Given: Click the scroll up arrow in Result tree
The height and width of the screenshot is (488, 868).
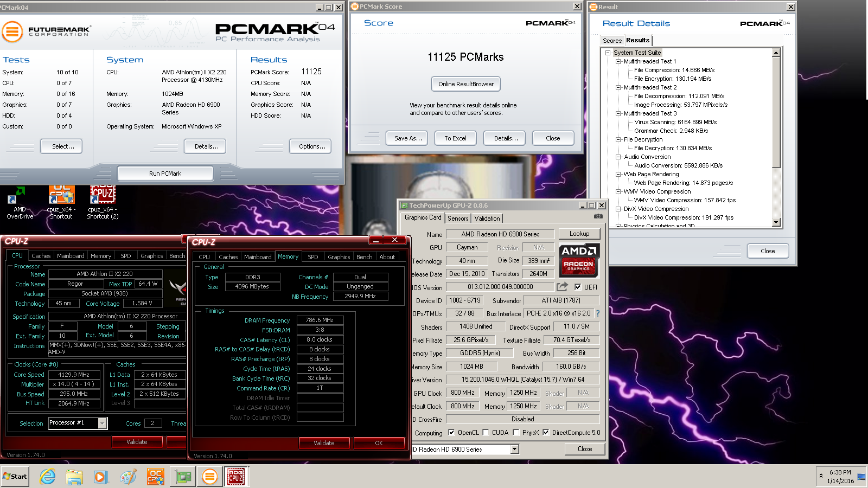Looking at the screenshot, I should [x=776, y=53].
